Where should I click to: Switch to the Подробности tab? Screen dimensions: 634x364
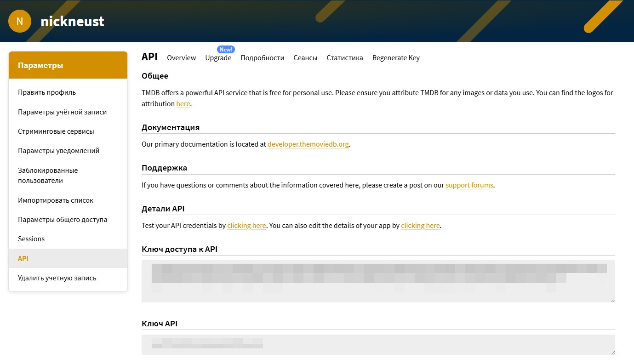pos(263,58)
